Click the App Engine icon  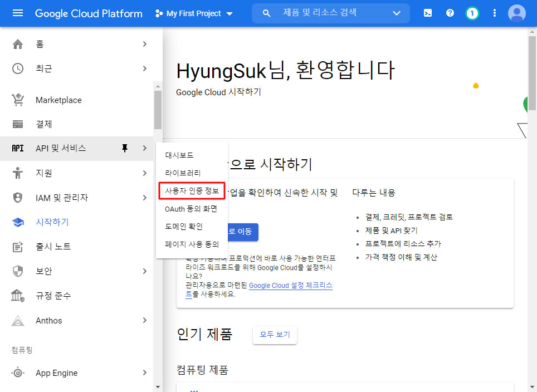coord(18,373)
